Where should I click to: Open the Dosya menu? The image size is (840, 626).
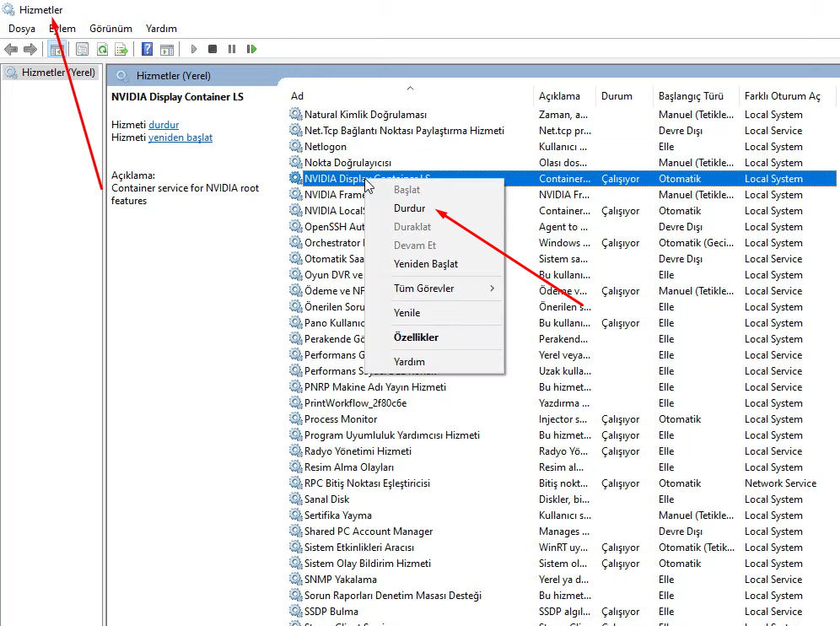(x=22, y=29)
